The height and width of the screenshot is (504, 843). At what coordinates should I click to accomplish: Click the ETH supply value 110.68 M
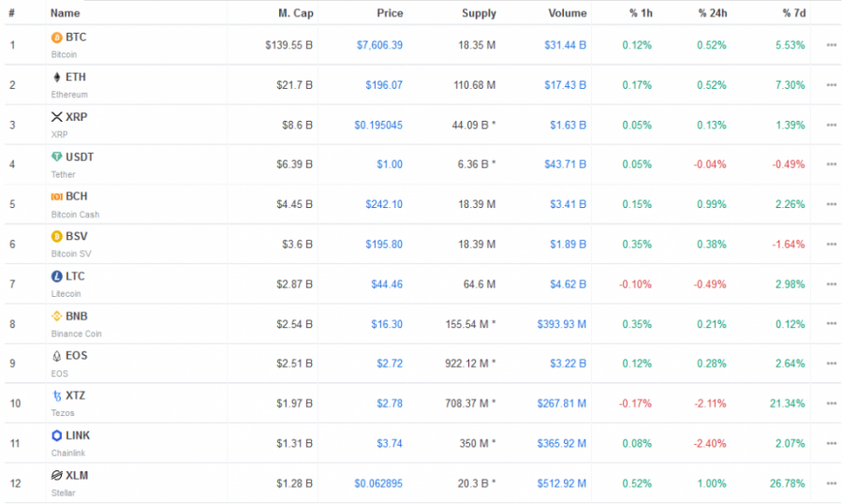[474, 85]
